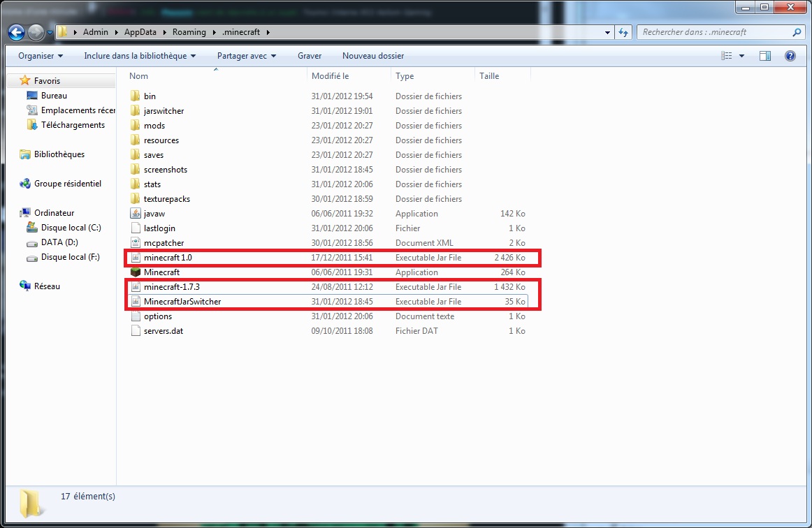
Task: Select the mods folder icon
Action: pos(135,126)
